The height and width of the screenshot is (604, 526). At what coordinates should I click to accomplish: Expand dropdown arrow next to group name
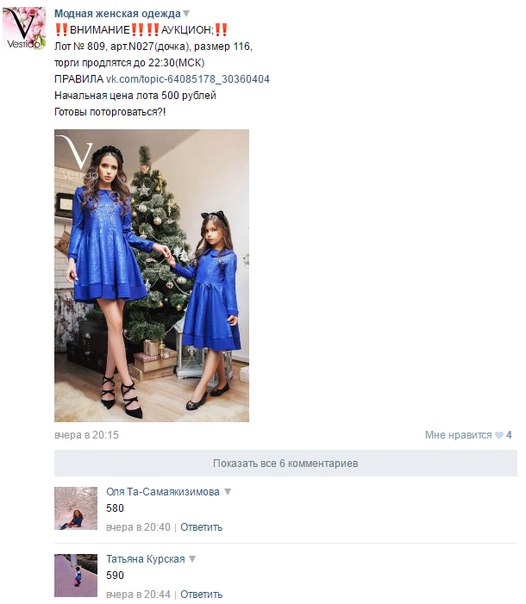(186, 13)
